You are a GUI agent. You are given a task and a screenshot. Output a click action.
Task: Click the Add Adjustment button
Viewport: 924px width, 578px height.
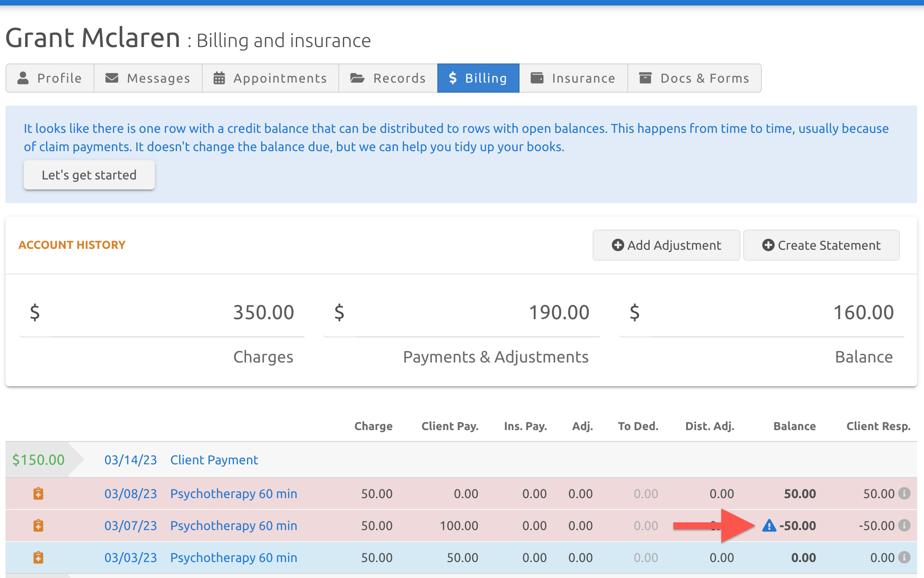[x=666, y=245]
